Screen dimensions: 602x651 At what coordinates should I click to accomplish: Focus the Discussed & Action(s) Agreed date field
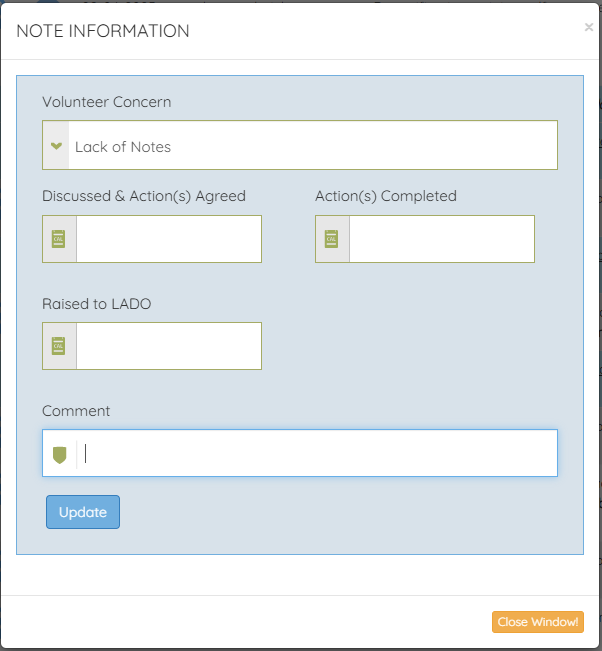168,239
